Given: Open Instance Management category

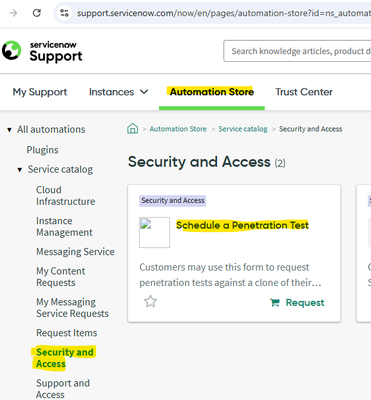Looking at the screenshot, I should (64, 227).
